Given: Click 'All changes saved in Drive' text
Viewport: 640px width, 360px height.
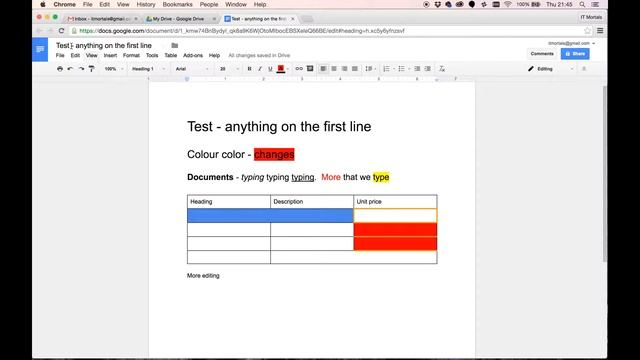Looking at the screenshot, I should coord(259,55).
